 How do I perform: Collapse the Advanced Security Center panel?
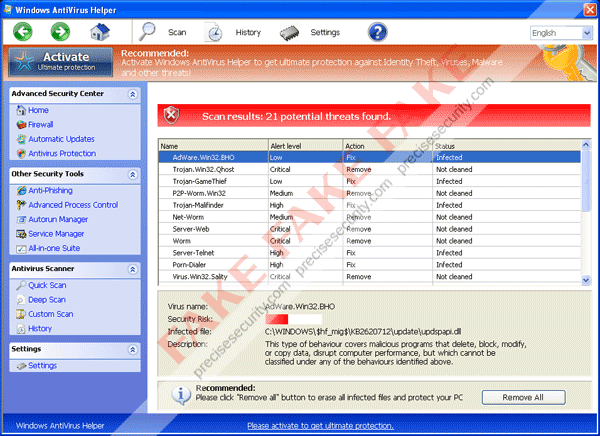click(x=132, y=94)
